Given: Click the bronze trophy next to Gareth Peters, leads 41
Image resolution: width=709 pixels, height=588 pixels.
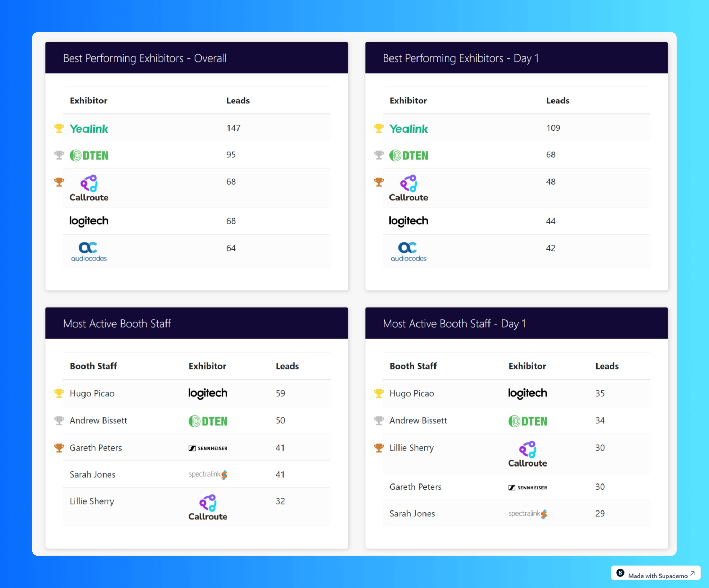Looking at the screenshot, I should [59, 448].
